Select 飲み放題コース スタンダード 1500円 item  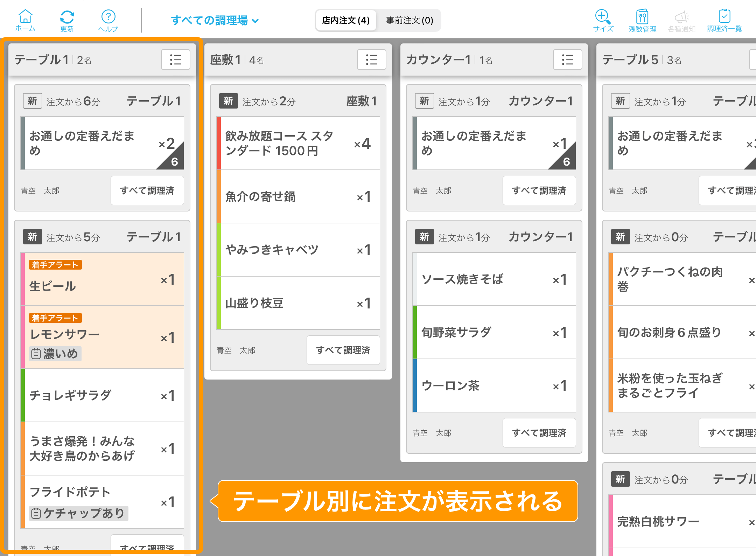tap(298, 143)
